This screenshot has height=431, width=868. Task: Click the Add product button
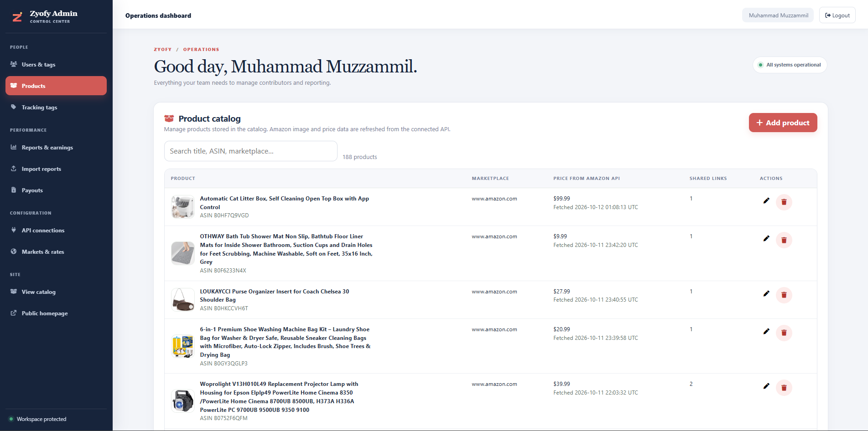coord(783,123)
